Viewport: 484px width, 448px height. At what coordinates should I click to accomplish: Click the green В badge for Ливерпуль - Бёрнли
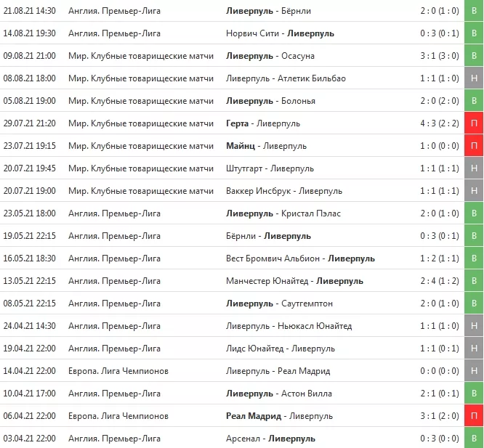(x=474, y=11)
